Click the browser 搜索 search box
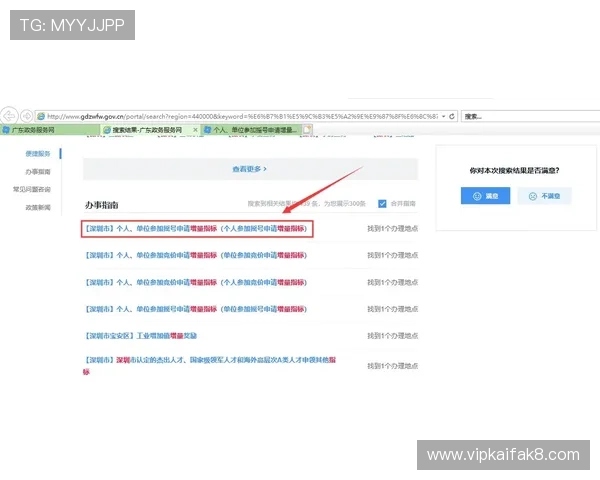The width and height of the screenshot is (600, 480). coord(531,116)
